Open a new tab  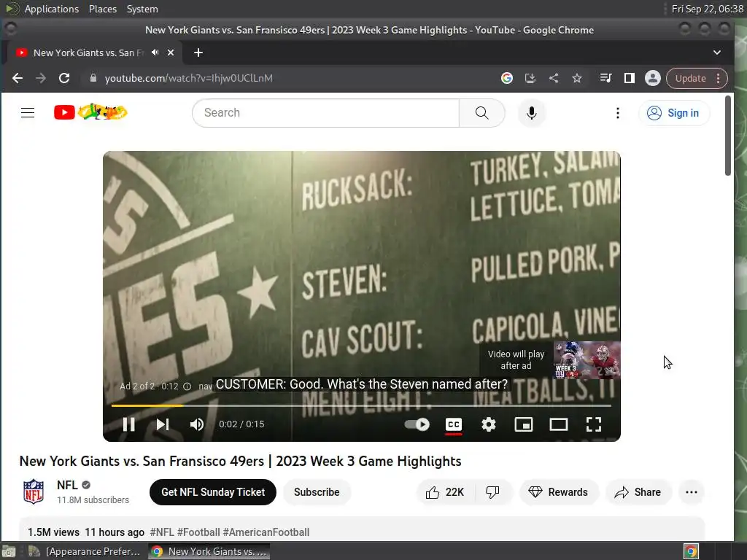tap(198, 52)
